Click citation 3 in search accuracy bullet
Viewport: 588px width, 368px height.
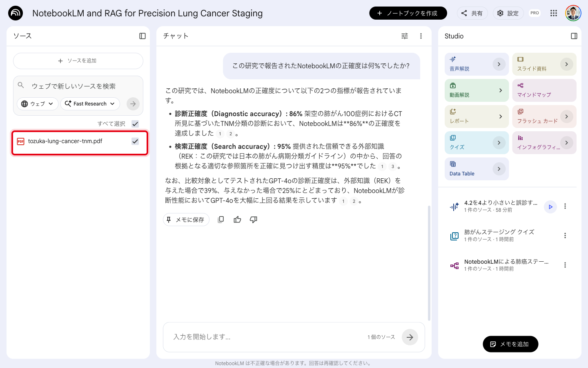pyautogui.click(x=393, y=166)
